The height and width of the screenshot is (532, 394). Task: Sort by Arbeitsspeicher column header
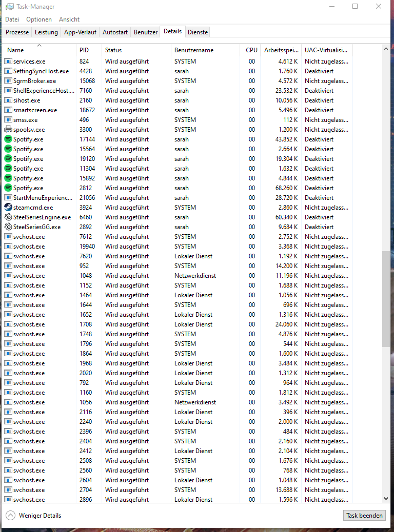tap(281, 50)
